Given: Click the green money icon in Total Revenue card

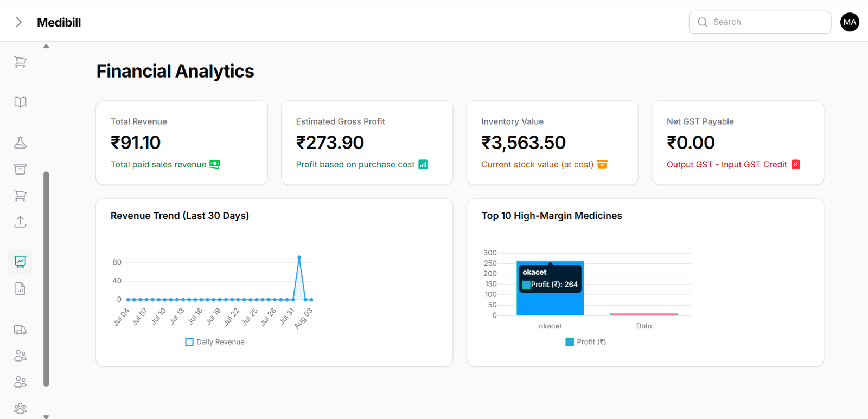Looking at the screenshot, I should pyautogui.click(x=215, y=164).
